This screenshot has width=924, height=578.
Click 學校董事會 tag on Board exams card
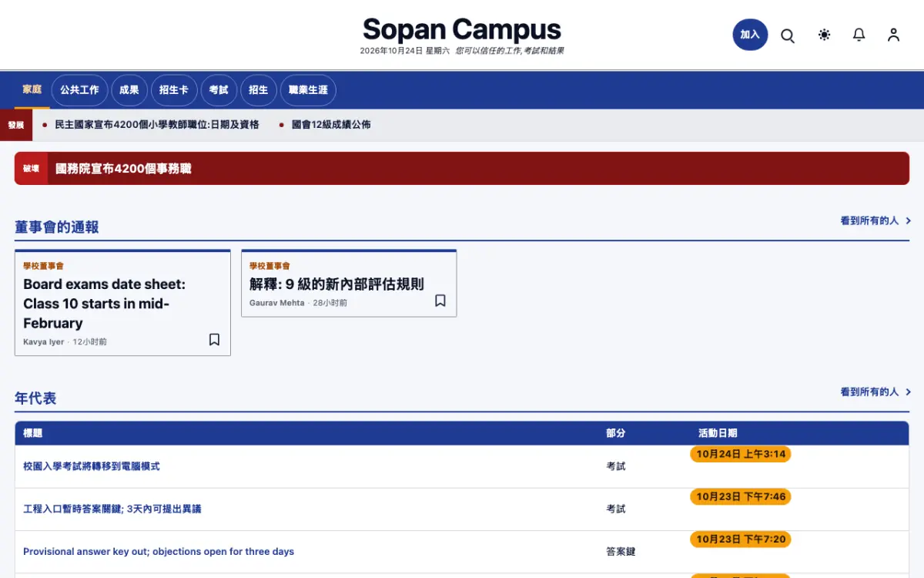[43, 266]
